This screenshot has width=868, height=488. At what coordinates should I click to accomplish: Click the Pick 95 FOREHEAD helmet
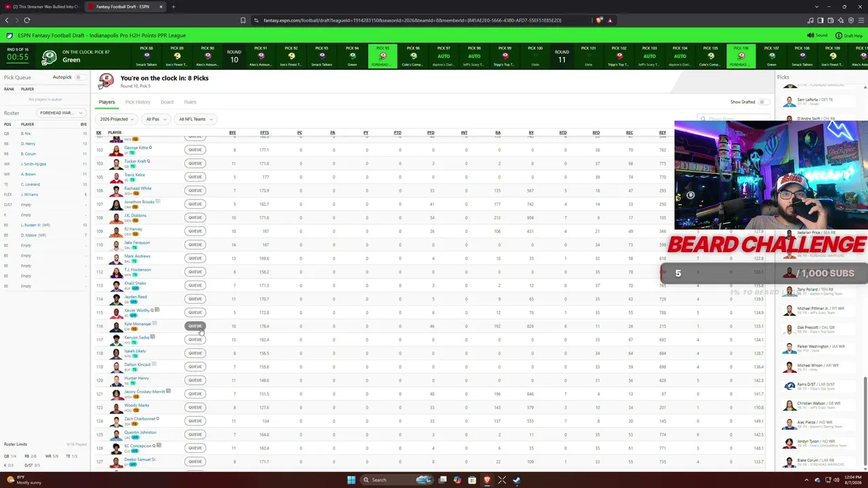click(x=382, y=57)
